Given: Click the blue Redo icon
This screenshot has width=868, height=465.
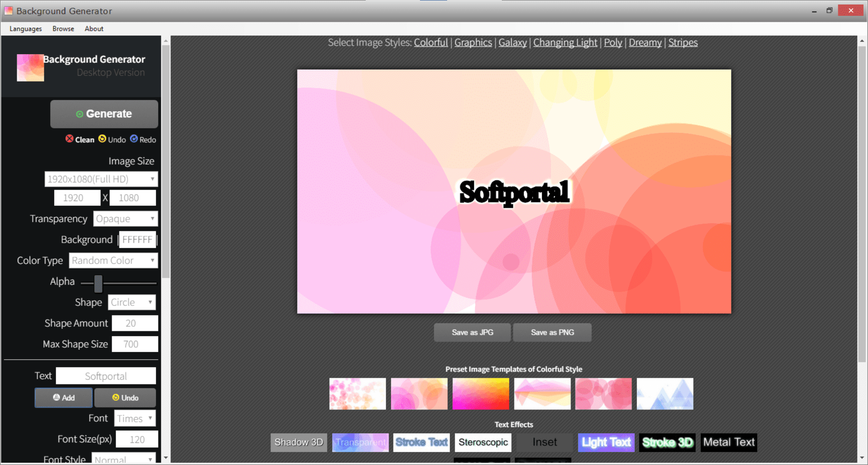Looking at the screenshot, I should click(x=134, y=139).
